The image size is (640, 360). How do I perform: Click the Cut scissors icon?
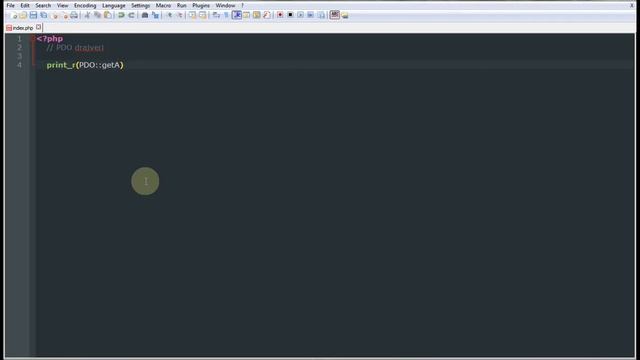click(87, 16)
